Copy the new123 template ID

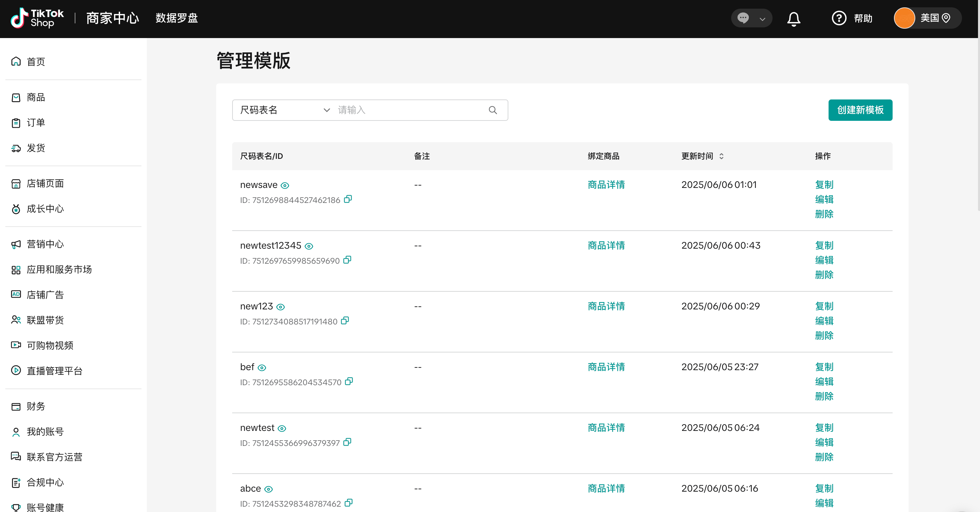(345, 320)
